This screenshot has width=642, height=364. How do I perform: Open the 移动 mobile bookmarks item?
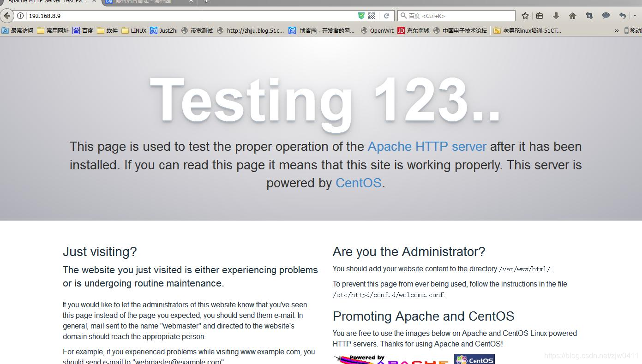pos(633,31)
